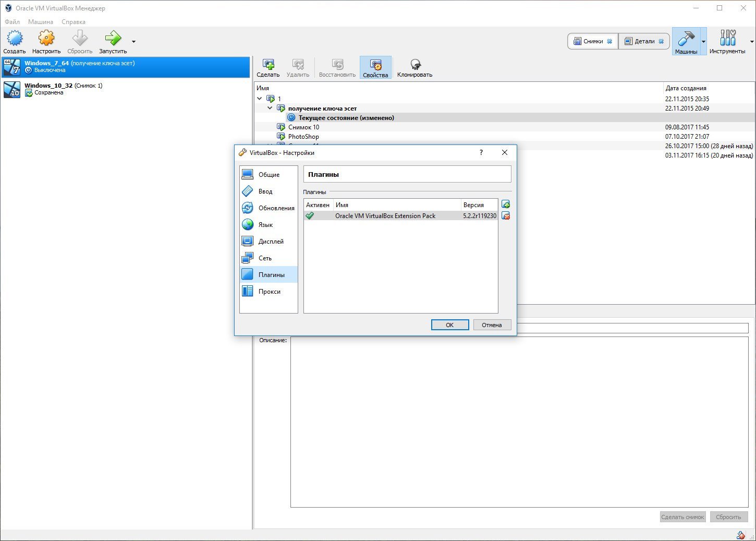Open the dropdown next to Запустить
Viewport: 756px width, 541px height.
[x=133, y=41]
